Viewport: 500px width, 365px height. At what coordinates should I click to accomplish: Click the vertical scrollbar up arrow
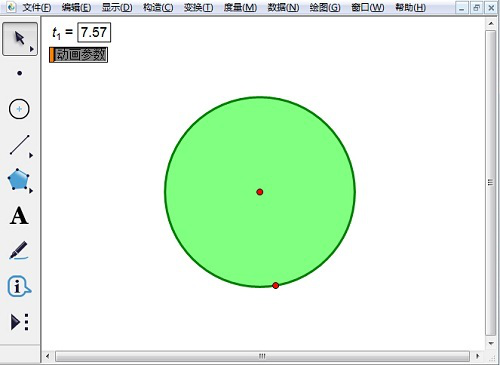point(491,24)
